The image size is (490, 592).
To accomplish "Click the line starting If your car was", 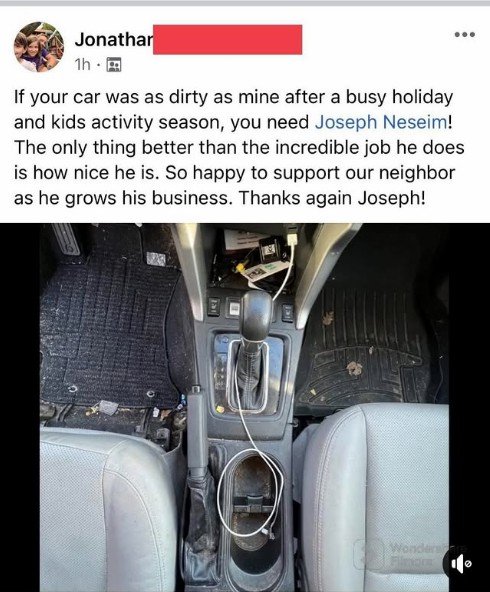I will 233,97.
